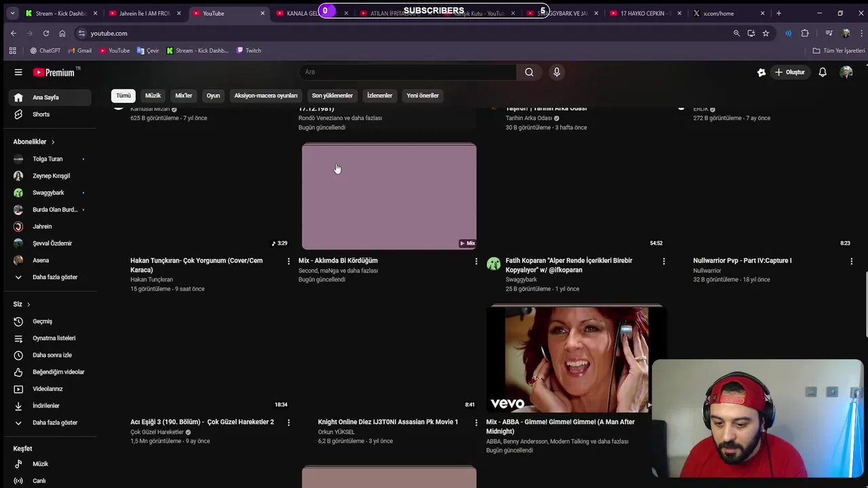
Task: Switch to x.com/home browser tab
Action: (x=729, y=13)
